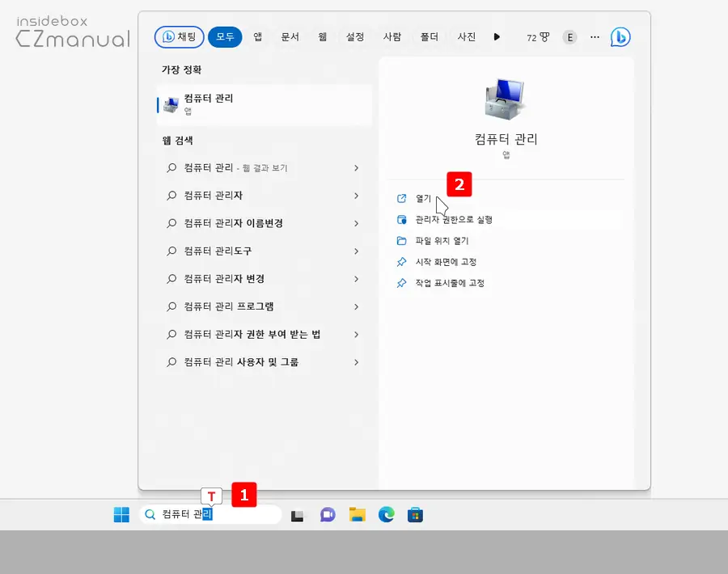
Task: Click inside the taskbar search input field
Action: pos(210,514)
